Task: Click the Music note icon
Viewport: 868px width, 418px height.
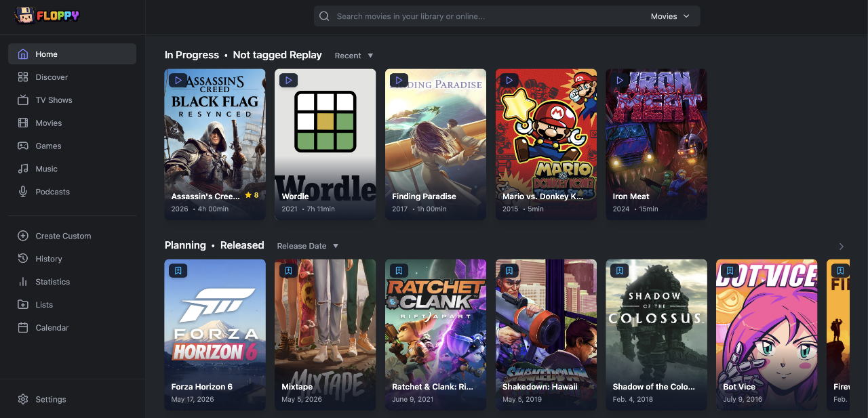Action: pyautogui.click(x=23, y=169)
